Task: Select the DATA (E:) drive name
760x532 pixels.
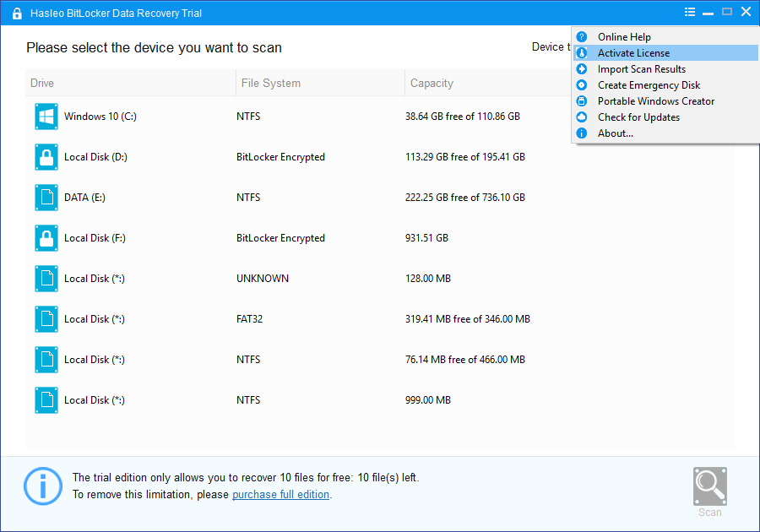Action: [84, 198]
